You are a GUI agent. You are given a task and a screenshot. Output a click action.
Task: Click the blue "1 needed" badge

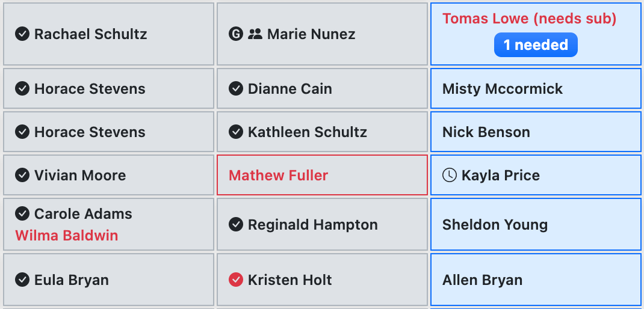click(536, 45)
